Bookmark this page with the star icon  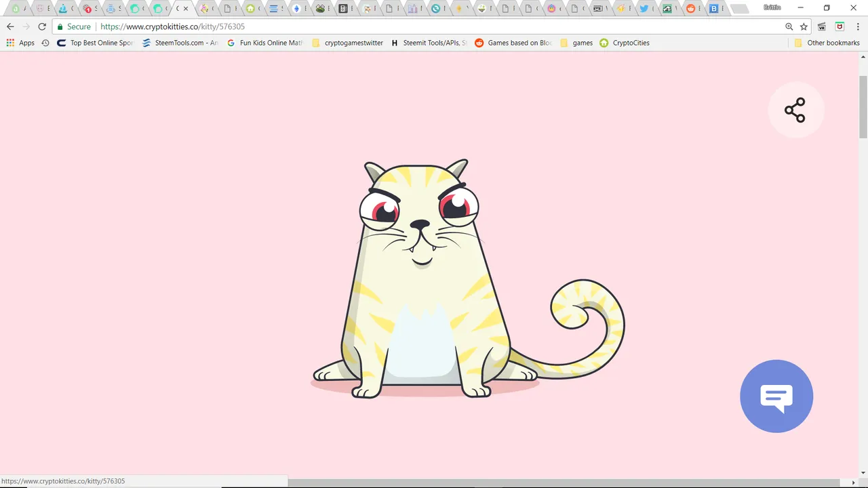point(804,26)
